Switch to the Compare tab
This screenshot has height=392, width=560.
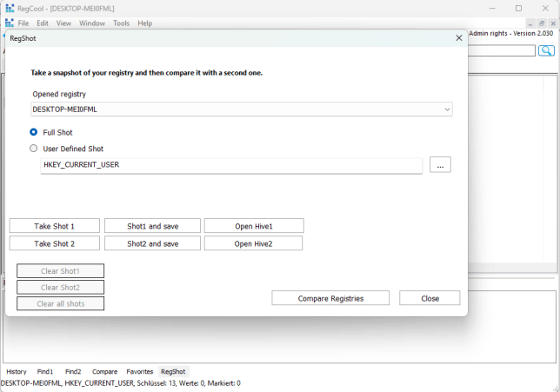104,371
